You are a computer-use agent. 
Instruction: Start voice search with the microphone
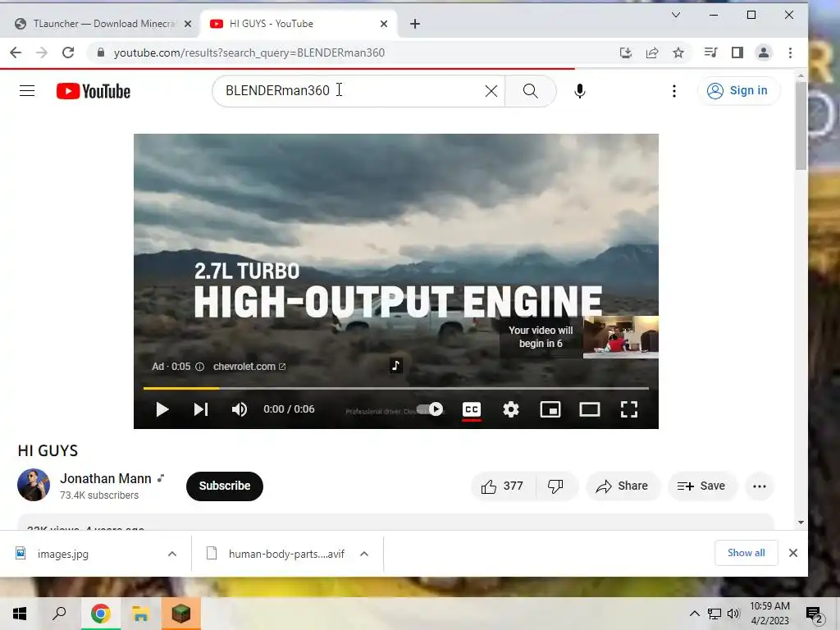point(580,91)
